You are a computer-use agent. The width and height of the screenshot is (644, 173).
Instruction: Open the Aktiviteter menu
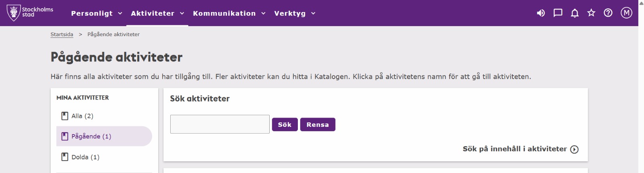pos(157,13)
